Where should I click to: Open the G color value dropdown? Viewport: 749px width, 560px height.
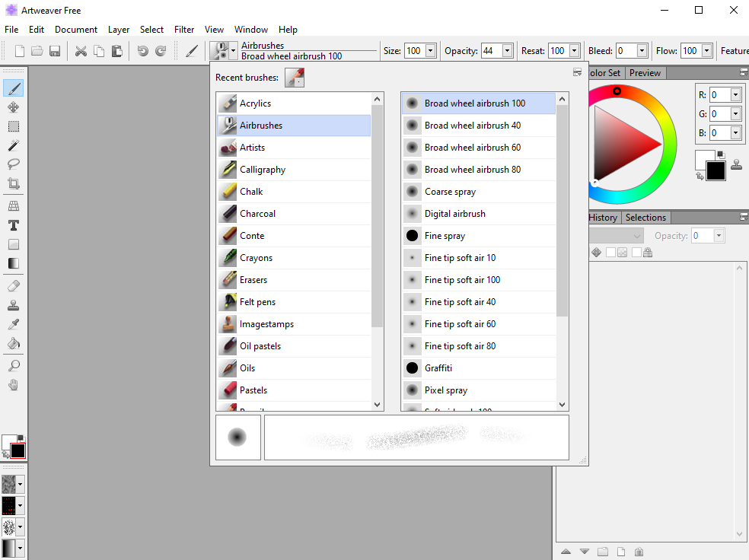tap(735, 114)
